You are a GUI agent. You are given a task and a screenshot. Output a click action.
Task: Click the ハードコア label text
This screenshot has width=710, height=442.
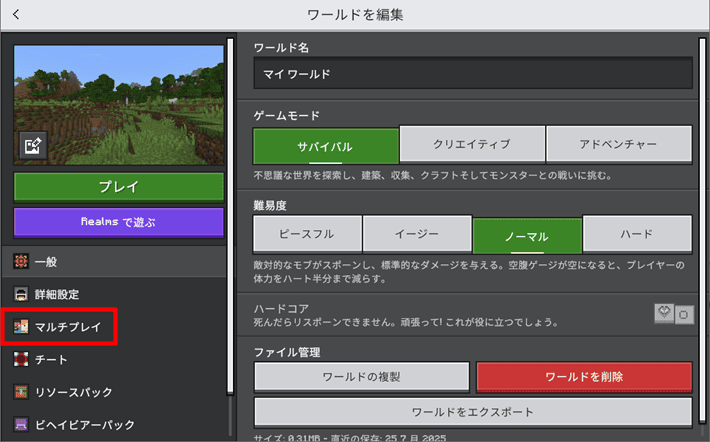pyautogui.click(x=281, y=308)
